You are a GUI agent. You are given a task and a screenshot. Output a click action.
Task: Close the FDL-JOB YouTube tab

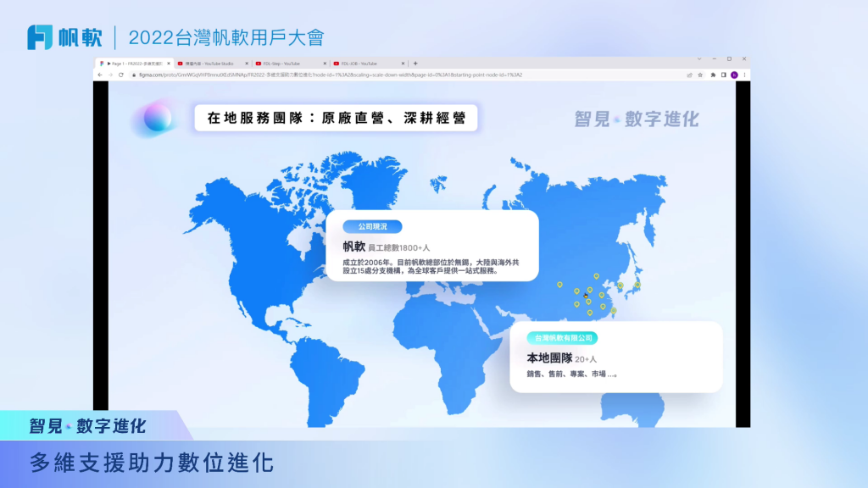click(403, 64)
